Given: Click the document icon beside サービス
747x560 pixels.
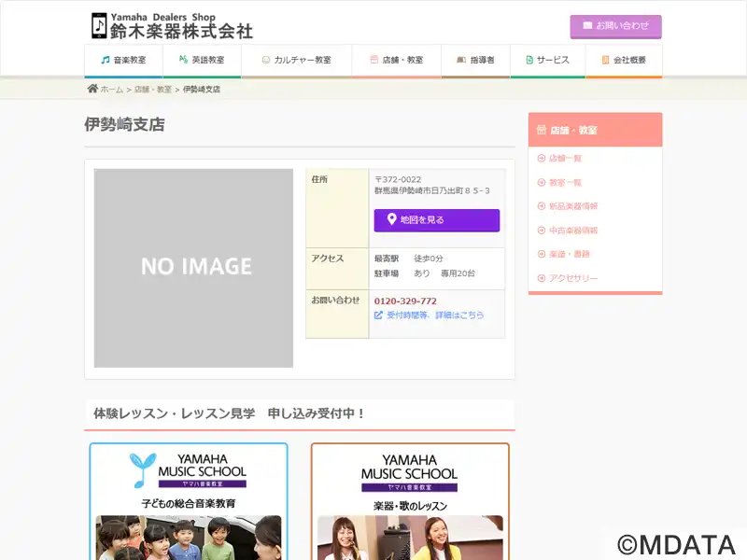Looking at the screenshot, I should [x=529, y=60].
